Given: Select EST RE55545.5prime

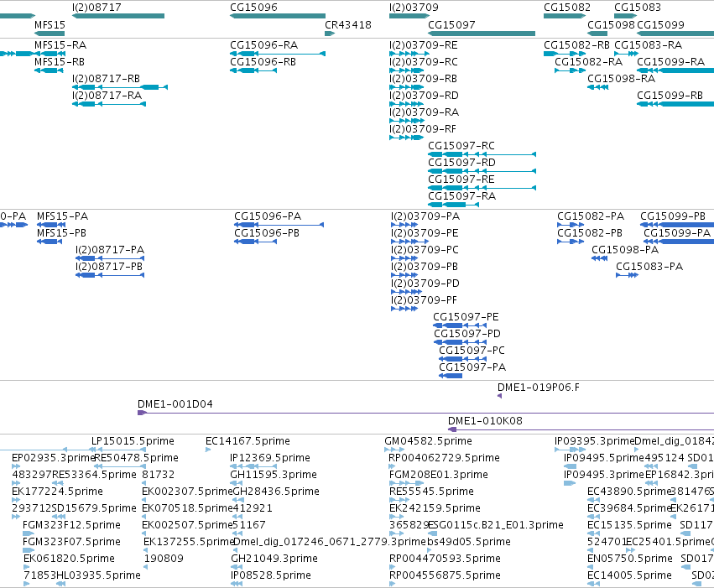Looking at the screenshot, I should (x=399, y=500).
